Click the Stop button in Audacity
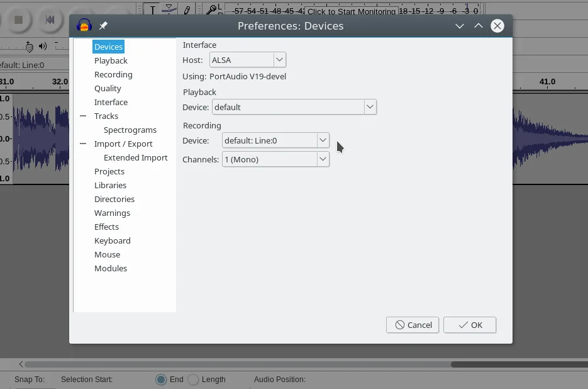The image size is (588, 389). point(18,20)
